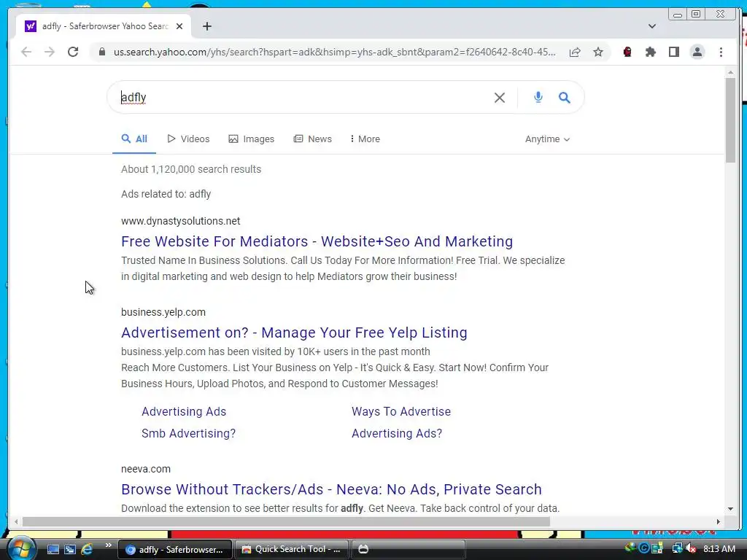View site info via the lock icon
The height and width of the screenshot is (560, 747).
point(102,52)
